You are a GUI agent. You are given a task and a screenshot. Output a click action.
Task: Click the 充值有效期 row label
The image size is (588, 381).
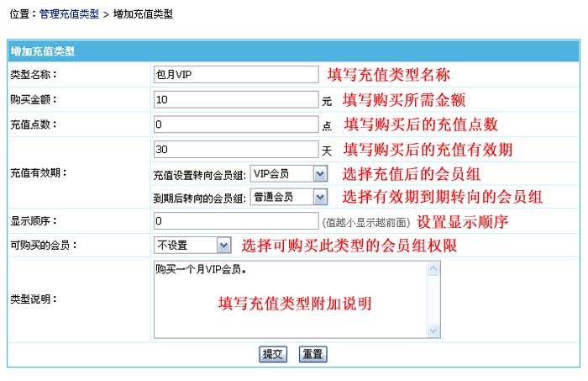pos(38,173)
